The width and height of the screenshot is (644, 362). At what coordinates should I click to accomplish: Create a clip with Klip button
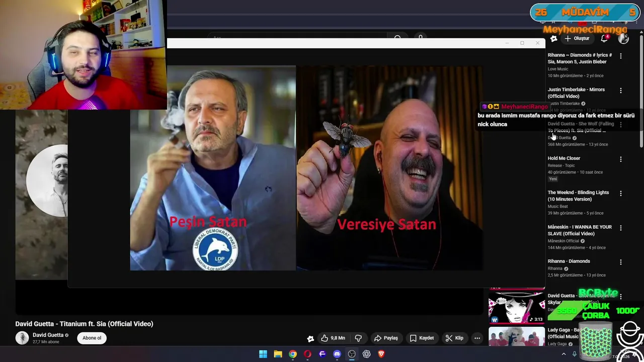(454, 338)
